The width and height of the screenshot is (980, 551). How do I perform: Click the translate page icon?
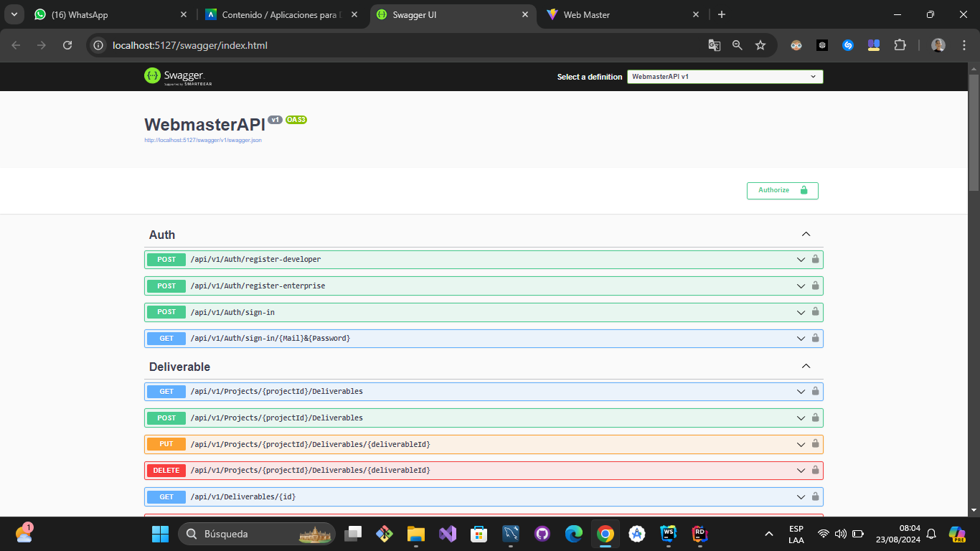(714, 45)
